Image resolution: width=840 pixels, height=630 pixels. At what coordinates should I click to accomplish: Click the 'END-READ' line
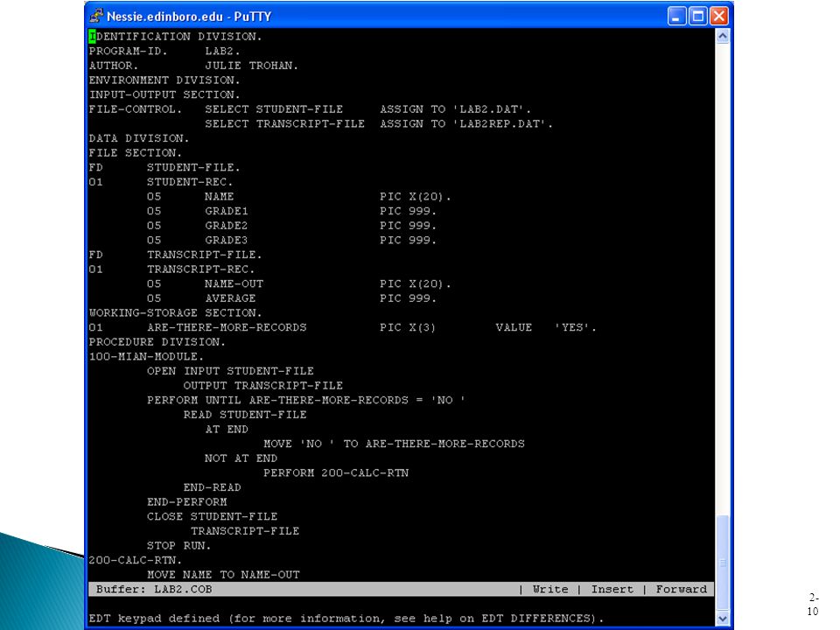coord(212,487)
